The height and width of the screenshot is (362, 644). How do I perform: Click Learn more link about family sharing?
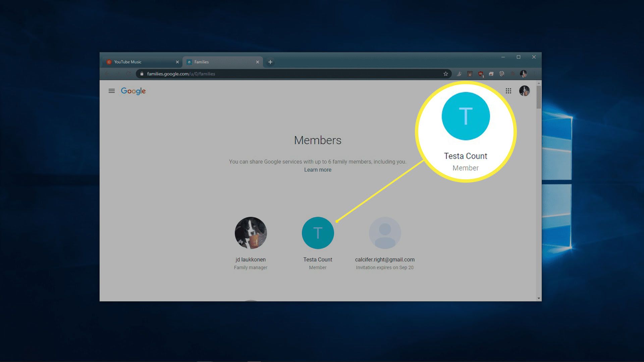point(318,169)
